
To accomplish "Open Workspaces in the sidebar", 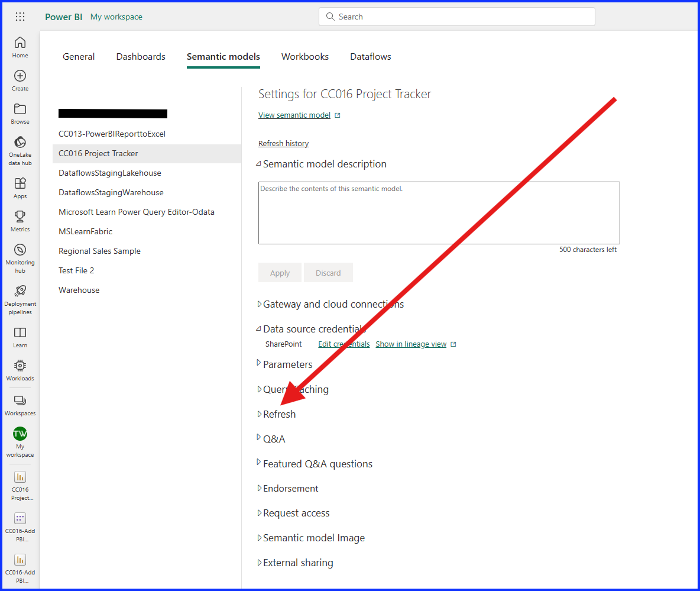I will click(20, 405).
